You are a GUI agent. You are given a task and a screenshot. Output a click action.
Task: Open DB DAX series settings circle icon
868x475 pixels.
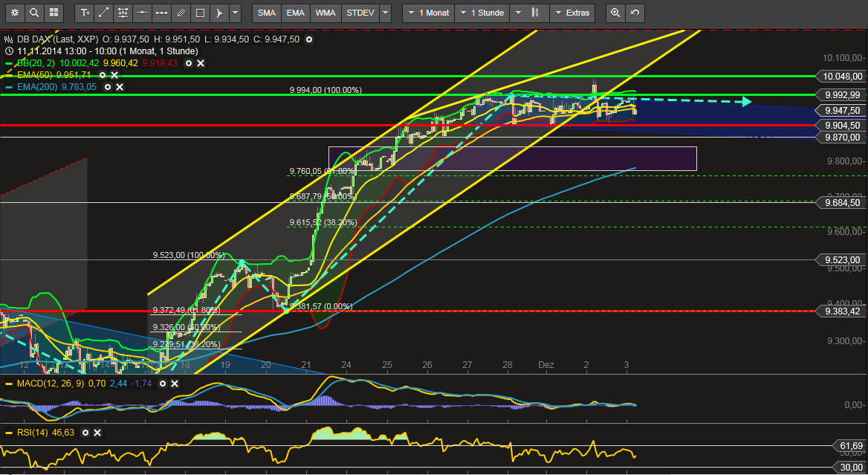tap(309, 39)
